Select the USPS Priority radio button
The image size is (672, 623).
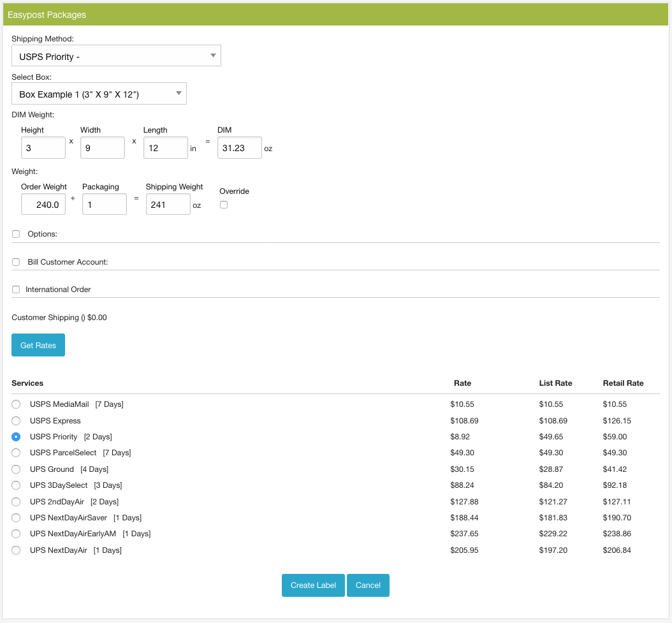[16, 437]
